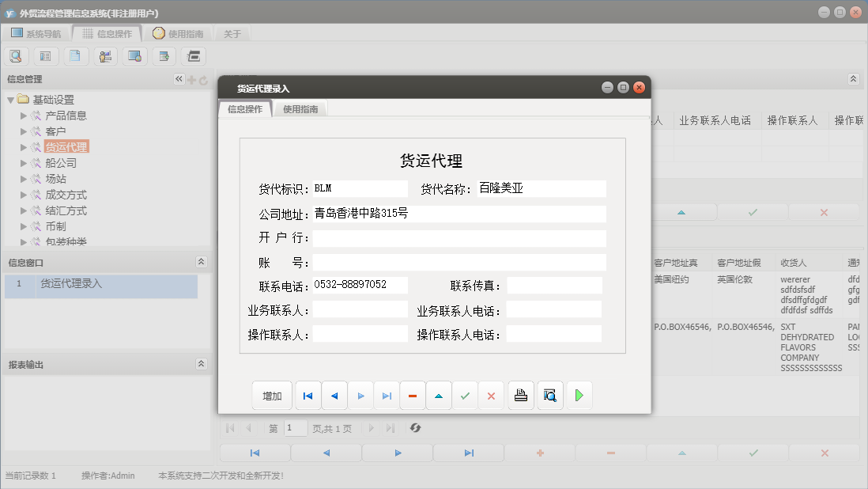This screenshot has height=489, width=868.
Task: Select the report list icon on the toolbar
Action: [45, 56]
